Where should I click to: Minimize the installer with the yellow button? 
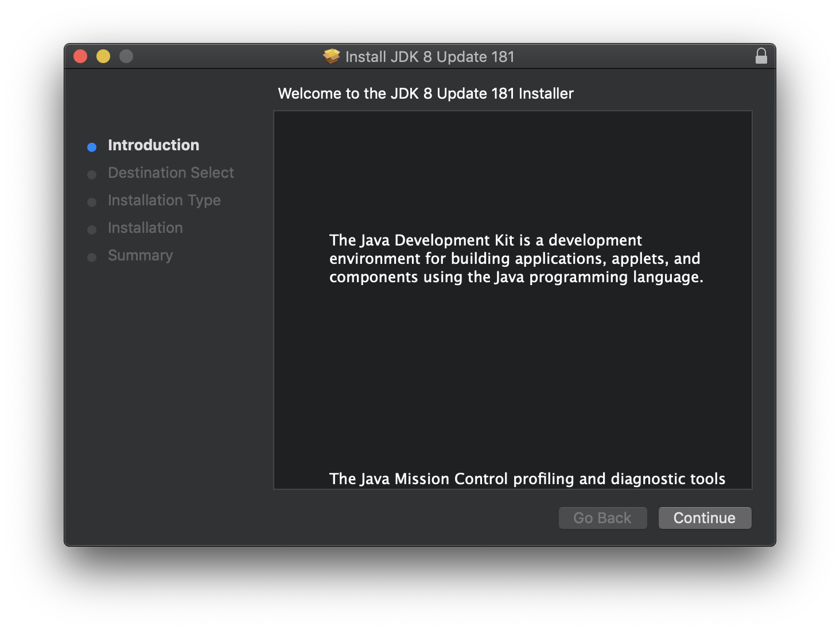coord(103,56)
